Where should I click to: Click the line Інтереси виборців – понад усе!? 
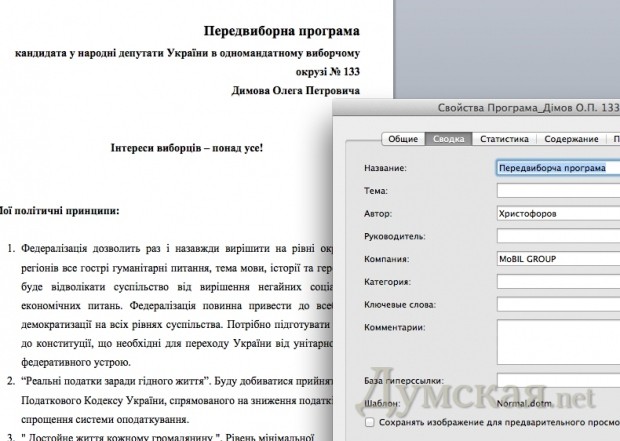pyautogui.click(x=186, y=147)
